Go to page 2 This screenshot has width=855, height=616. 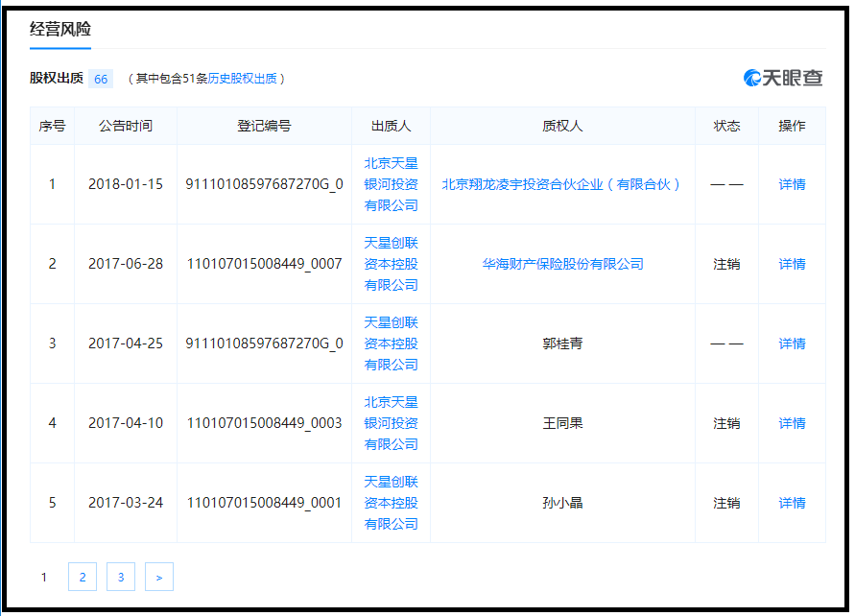pos(83,577)
